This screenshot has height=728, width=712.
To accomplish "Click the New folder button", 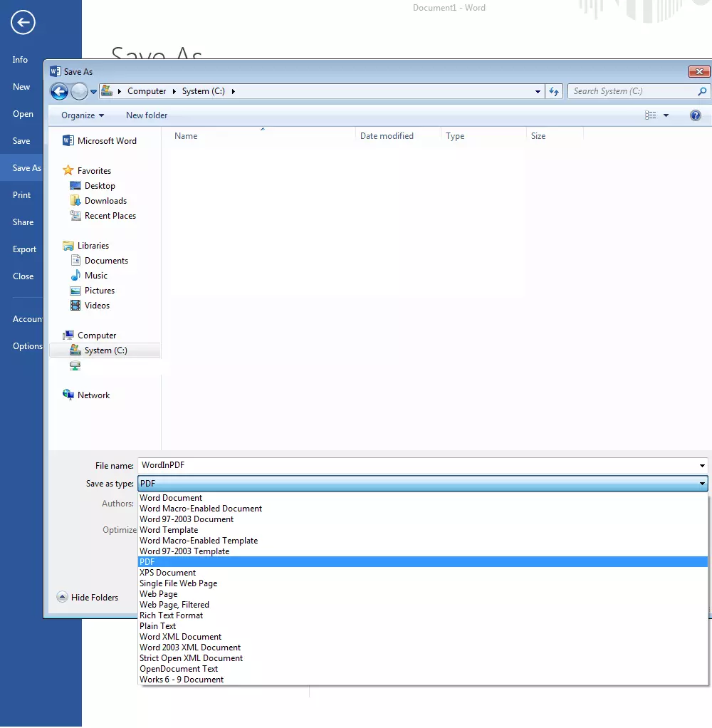I will [x=147, y=115].
